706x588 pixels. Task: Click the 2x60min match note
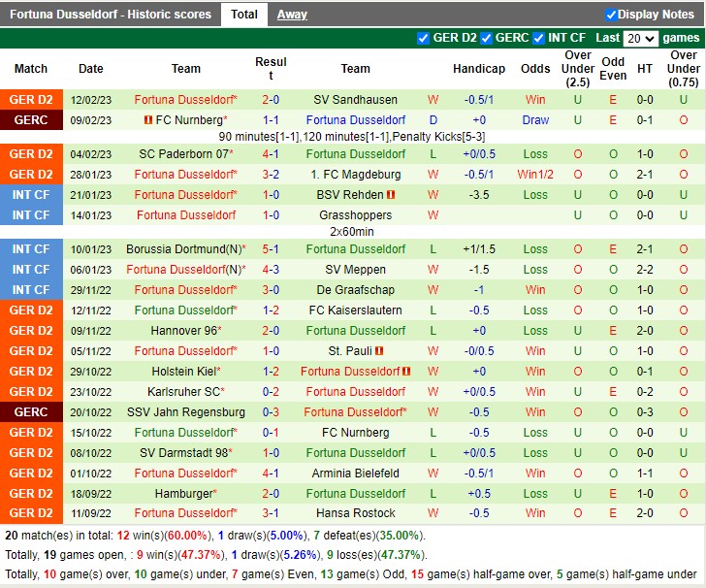(352, 232)
